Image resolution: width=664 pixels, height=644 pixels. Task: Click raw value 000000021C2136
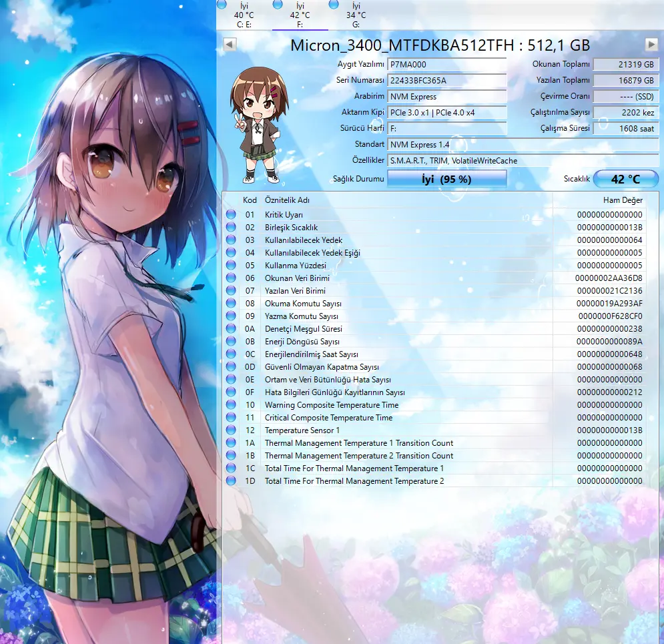pyautogui.click(x=609, y=291)
